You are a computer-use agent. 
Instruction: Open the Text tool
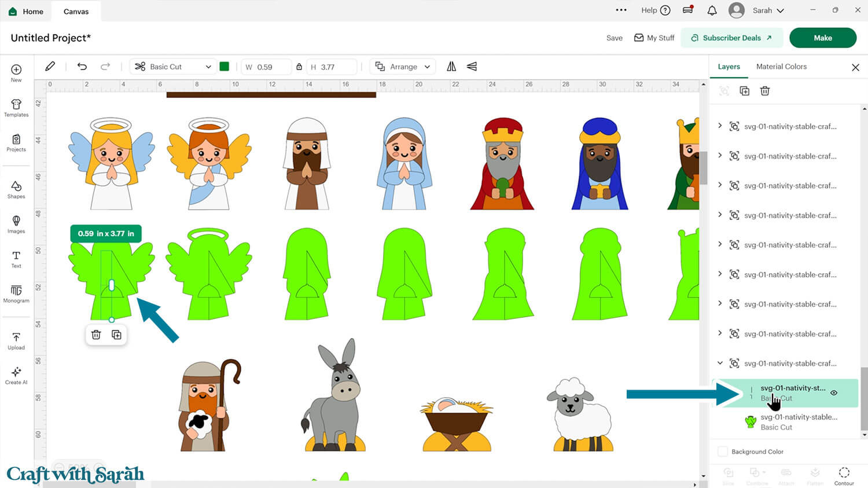16,260
